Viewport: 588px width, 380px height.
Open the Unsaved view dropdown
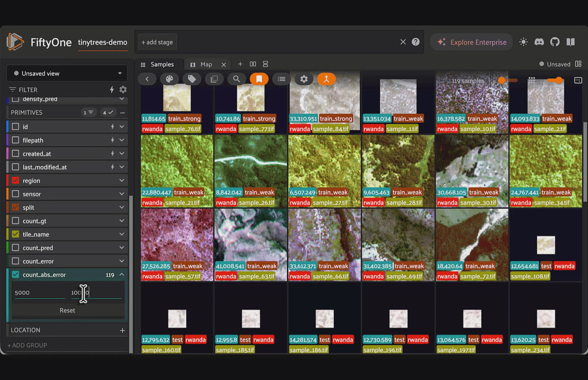tap(67, 73)
